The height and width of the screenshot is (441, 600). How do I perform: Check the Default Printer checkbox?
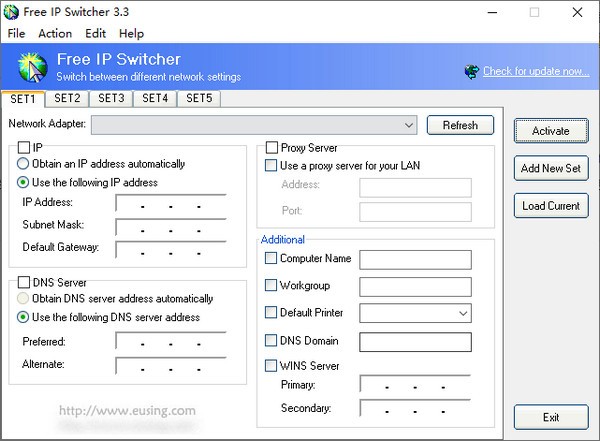pos(271,312)
